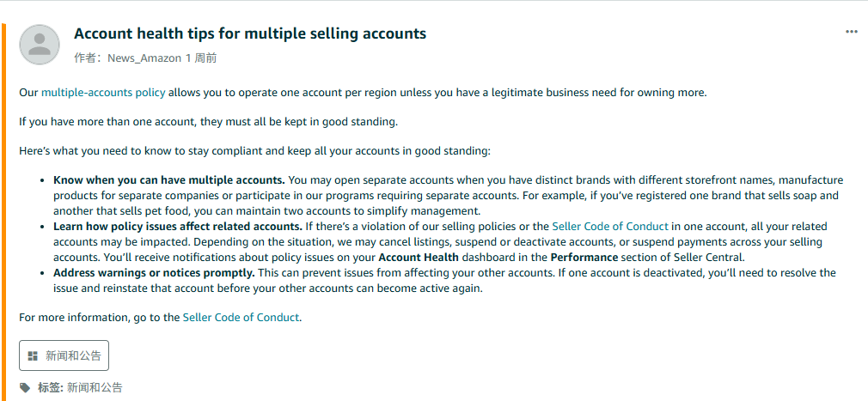Image resolution: width=868 pixels, height=401 pixels.
Task: Select the 新闻和公告 tag after 标签
Action: point(95,387)
